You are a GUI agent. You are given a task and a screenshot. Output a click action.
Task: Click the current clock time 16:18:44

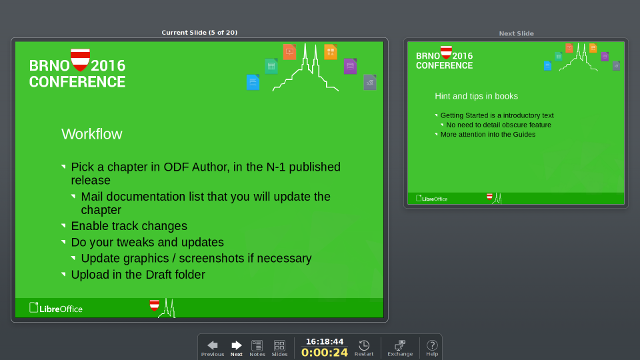[324, 342]
